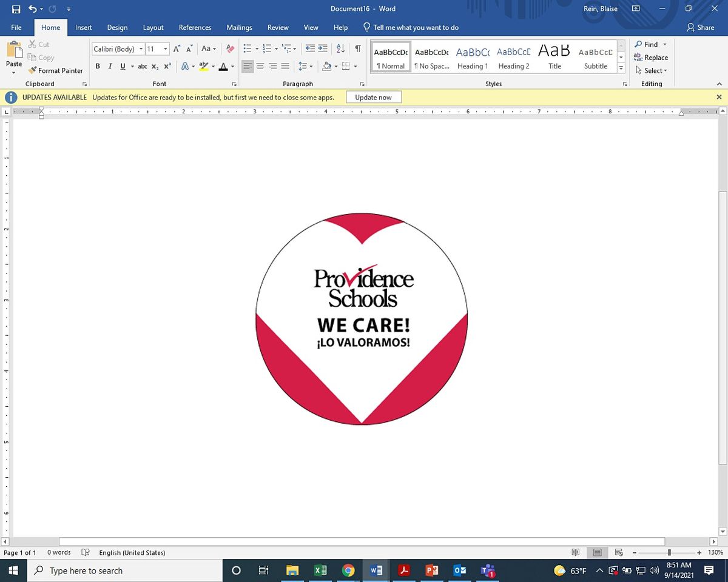The width and height of the screenshot is (728, 582).
Task: Open the font name dropdown
Action: click(141, 49)
